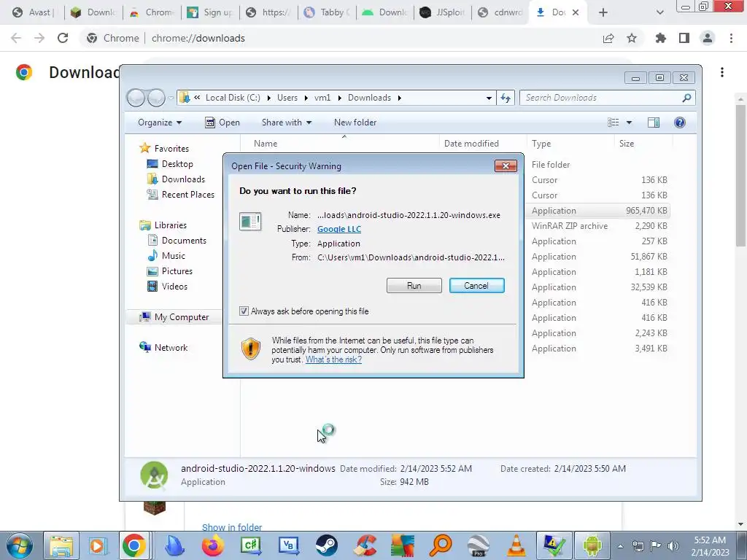747x560 pixels.
Task: Click Show in folder link in Chrome
Action: [231, 527]
